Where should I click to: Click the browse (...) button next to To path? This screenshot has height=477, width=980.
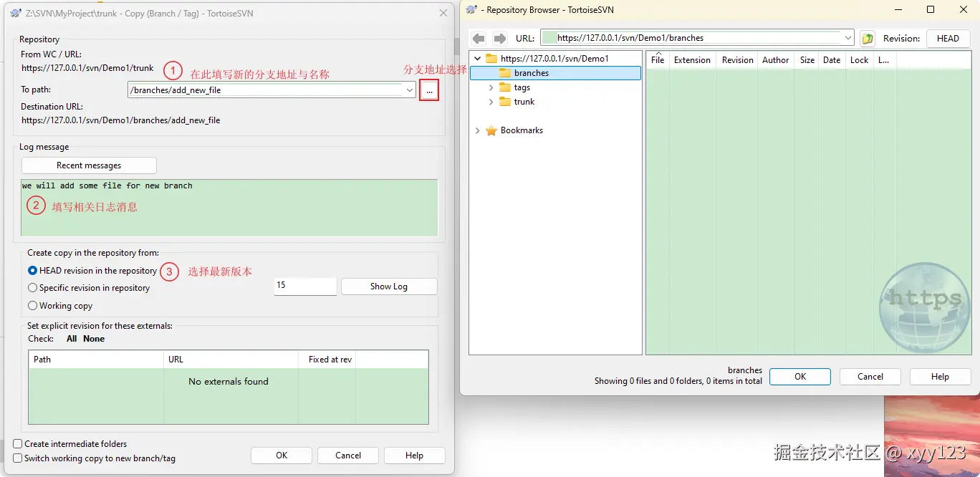click(x=429, y=90)
